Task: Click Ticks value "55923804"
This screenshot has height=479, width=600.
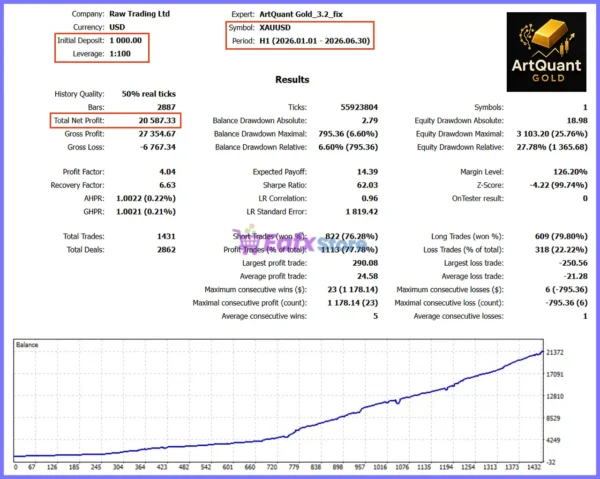Action: coord(359,107)
